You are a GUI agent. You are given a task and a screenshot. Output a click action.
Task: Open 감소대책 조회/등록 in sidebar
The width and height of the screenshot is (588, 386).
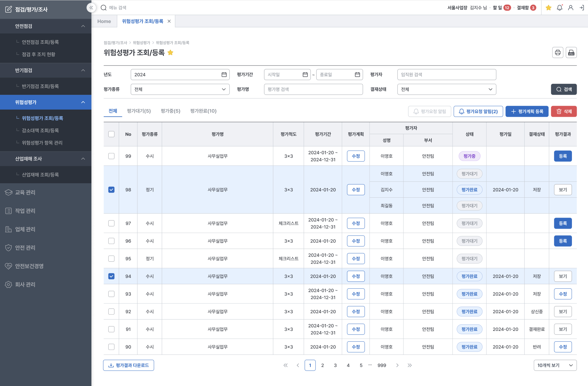40,130
